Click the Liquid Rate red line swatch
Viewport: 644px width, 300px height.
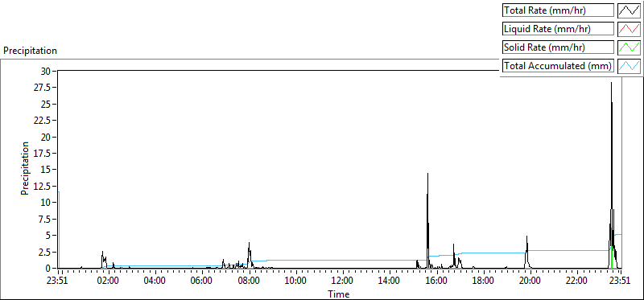tap(630, 29)
